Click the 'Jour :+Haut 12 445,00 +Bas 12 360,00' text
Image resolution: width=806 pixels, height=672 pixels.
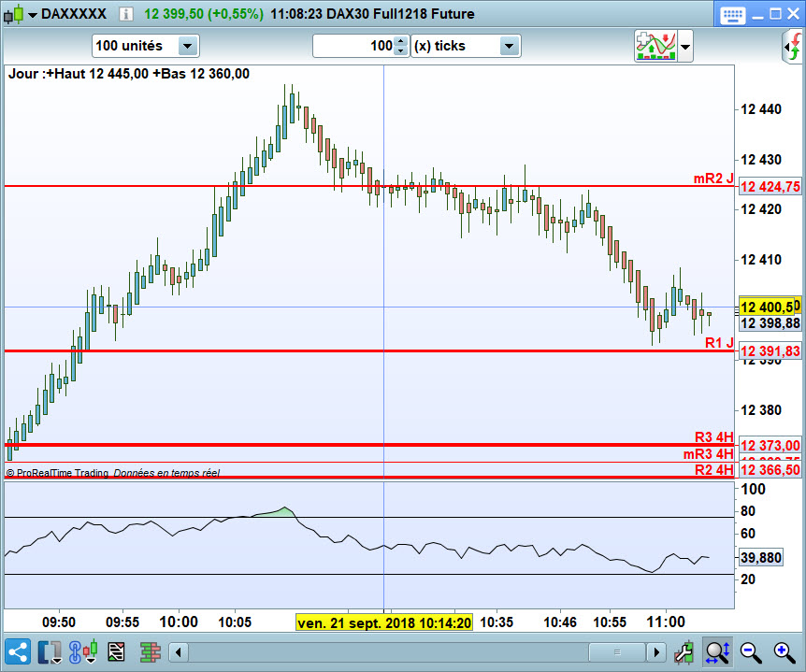coord(129,74)
